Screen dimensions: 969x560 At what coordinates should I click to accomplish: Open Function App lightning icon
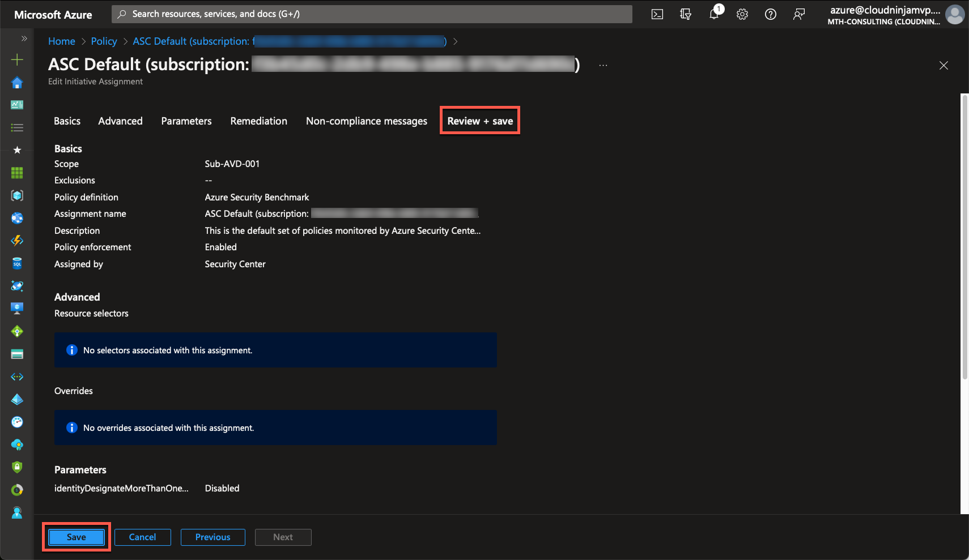tap(17, 241)
